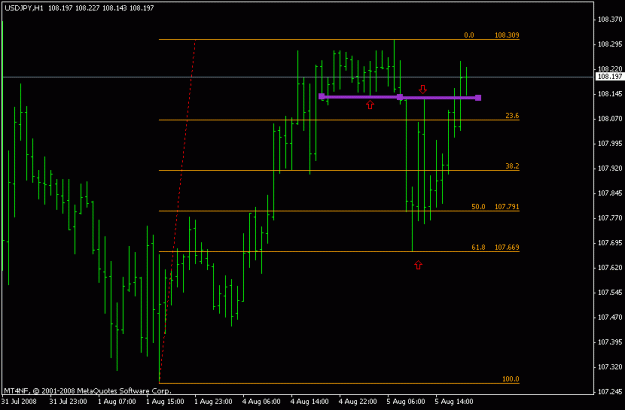
Task: Select the middle handle of the purple trendline
Action: pos(400,97)
